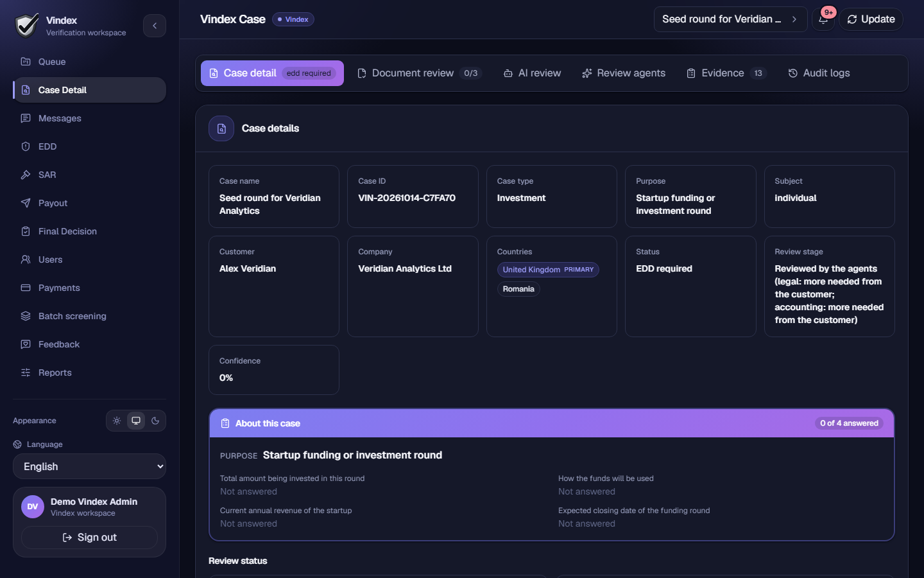This screenshot has height=578, width=924.
Task: Collapse the sidebar with the chevron button
Action: tap(155, 26)
